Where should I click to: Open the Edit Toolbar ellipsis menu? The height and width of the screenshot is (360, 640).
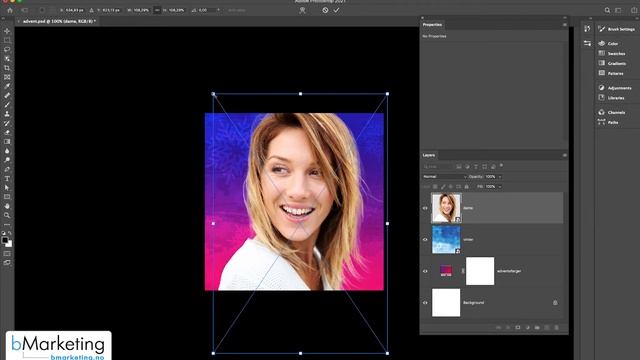click(7, 224)
